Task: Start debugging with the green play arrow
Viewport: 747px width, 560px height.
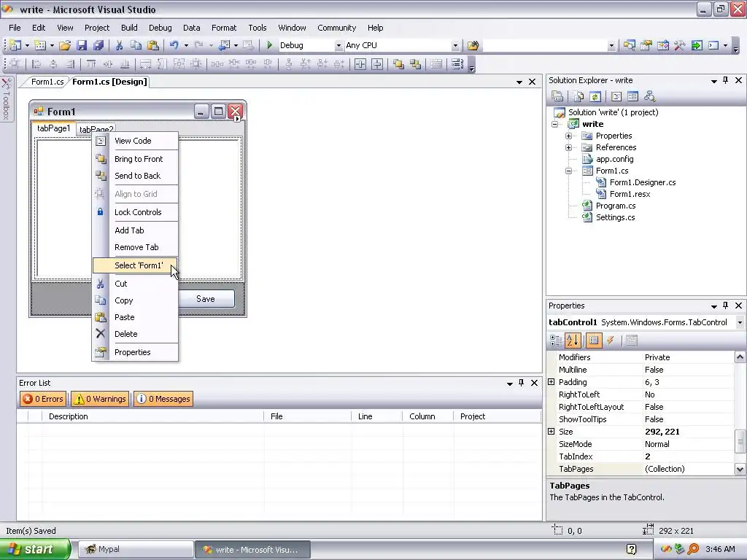Action: coord(270,45)
